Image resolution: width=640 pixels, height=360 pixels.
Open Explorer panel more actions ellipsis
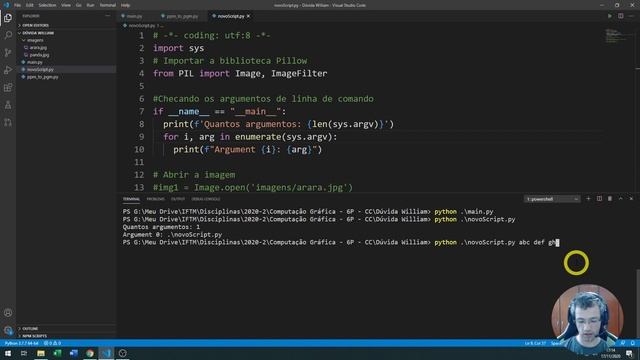[x=108, y=16]
